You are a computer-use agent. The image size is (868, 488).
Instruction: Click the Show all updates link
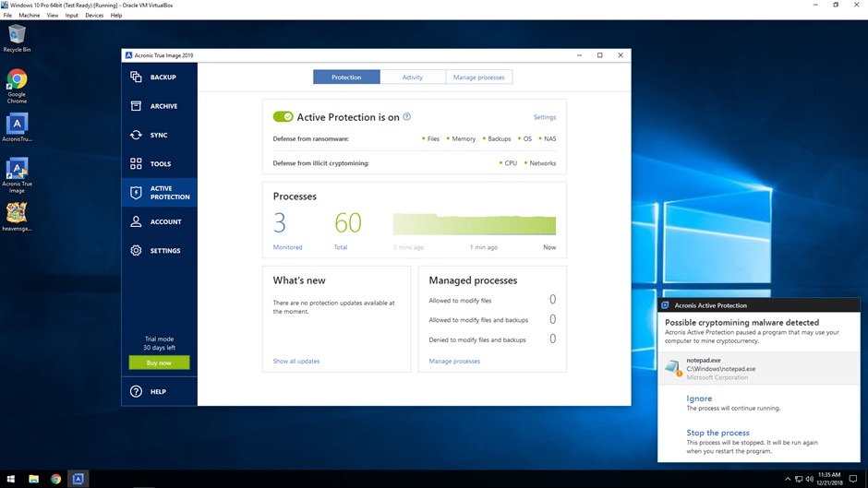[x=296, y=362]
